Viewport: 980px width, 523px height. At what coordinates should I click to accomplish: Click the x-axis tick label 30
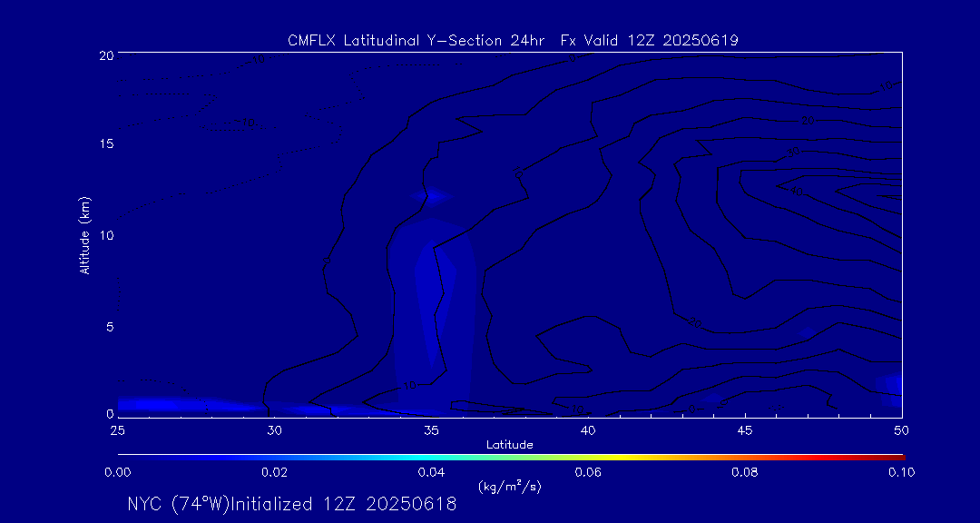click(x=274, y=429)
